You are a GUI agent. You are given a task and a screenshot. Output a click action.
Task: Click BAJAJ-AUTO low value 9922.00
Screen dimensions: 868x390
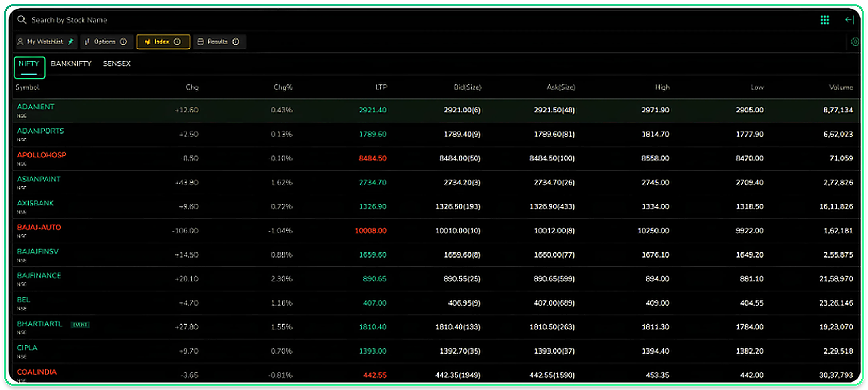[x=749, y=231]
